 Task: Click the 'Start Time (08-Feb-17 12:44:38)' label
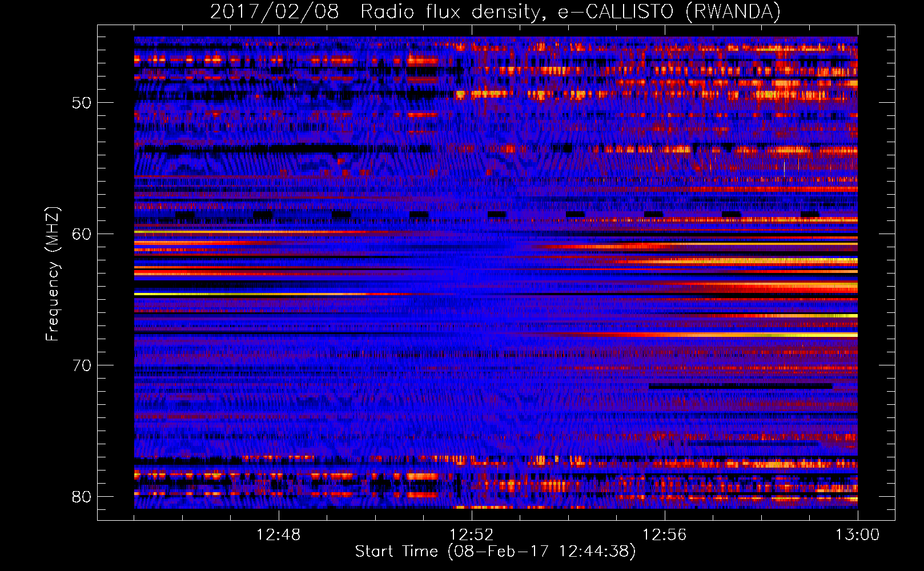pos(495,552)
